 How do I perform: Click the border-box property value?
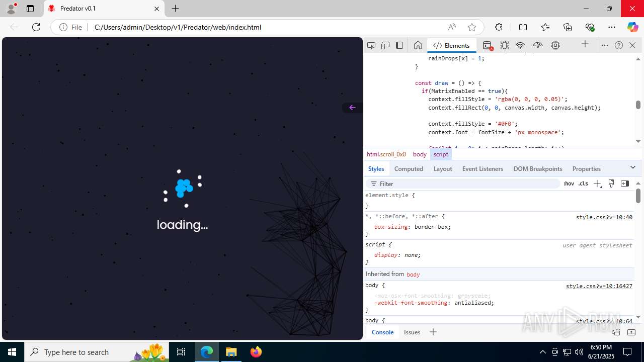click(x=431, y=227)
